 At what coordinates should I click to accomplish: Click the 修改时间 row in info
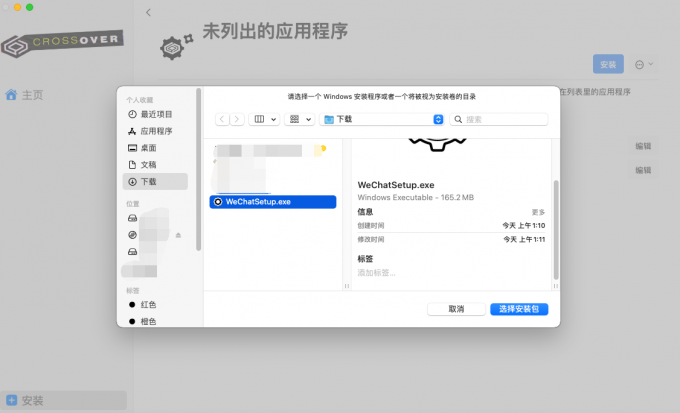451,239
